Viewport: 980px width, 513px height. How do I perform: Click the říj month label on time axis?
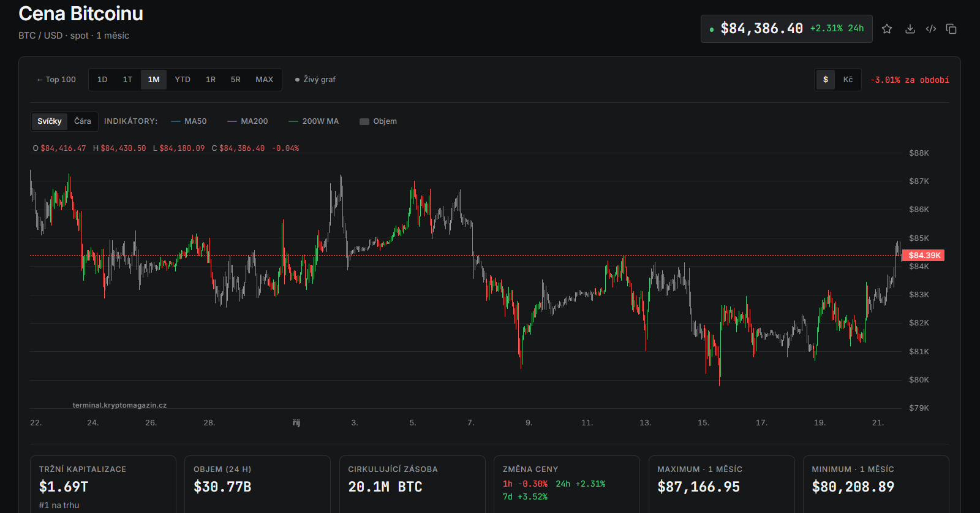click(296, 423)
